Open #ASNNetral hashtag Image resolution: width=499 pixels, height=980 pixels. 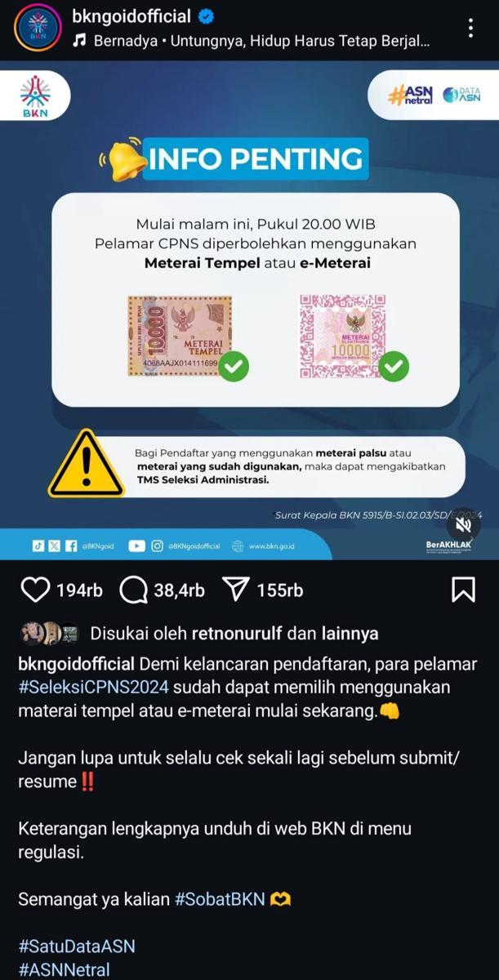(64, 969)
